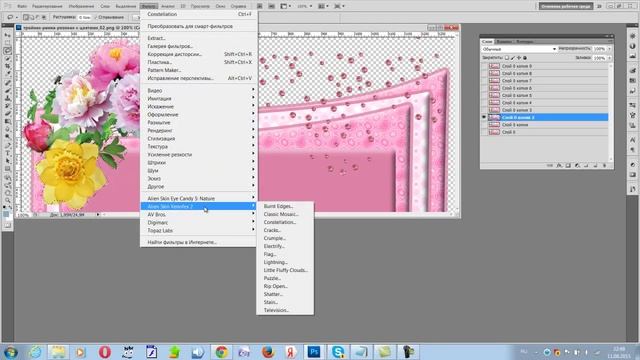Toggle visibility of bottom Слой 0 layer
Viewport: 640px width, 360px height.
click(x=484, y=132)
